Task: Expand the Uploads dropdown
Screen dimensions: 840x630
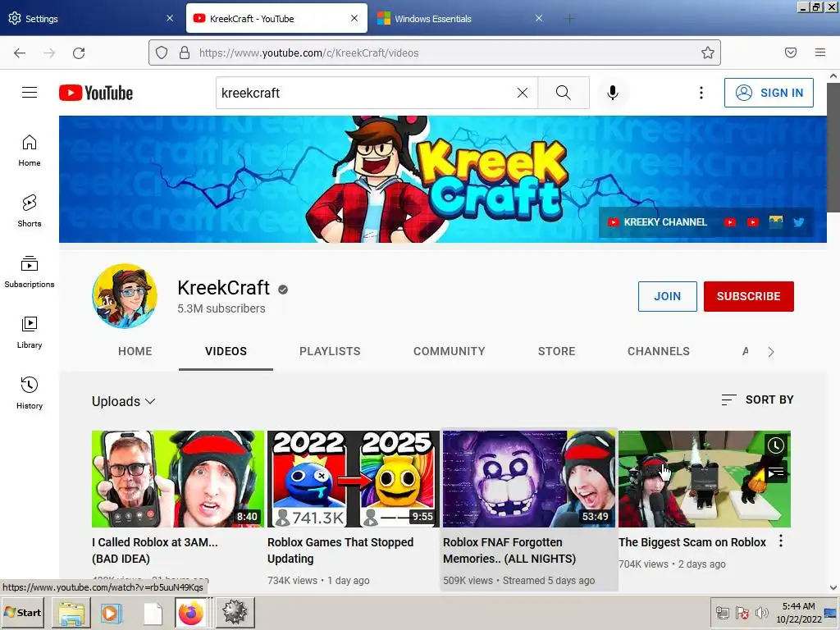Action: [x=124, y=401]
